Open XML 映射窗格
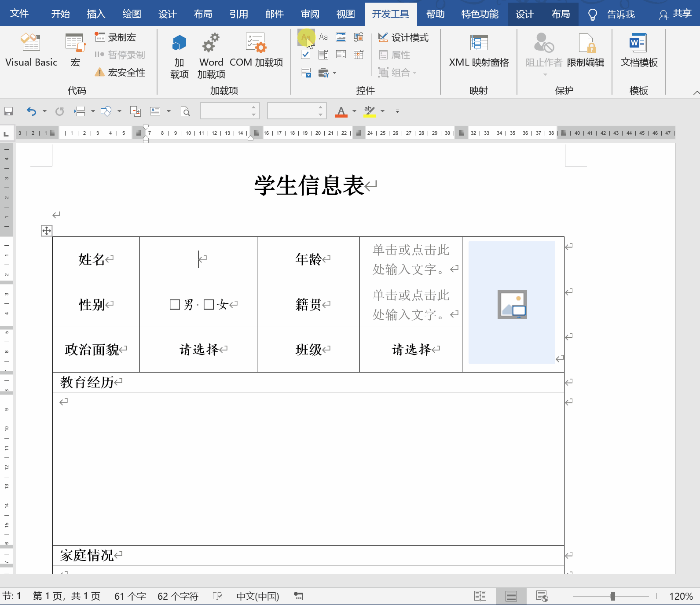Viewport: 700px width, 605px height. [479, 50]
